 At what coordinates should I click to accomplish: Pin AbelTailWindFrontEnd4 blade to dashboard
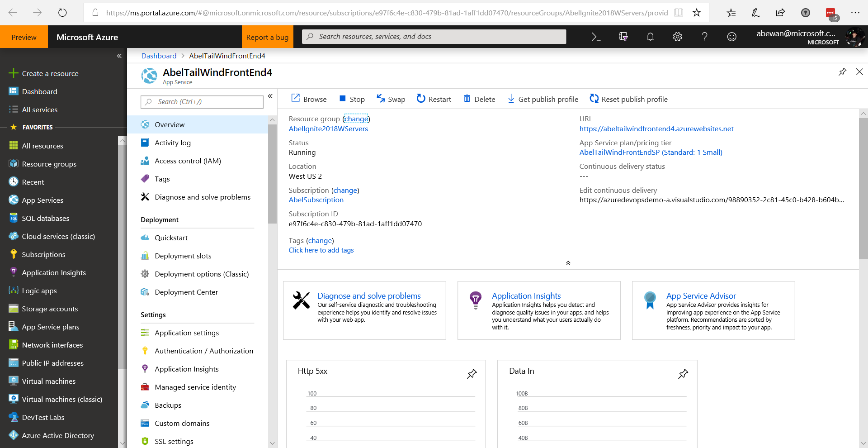pyautogui.click(x=842, y=72)
